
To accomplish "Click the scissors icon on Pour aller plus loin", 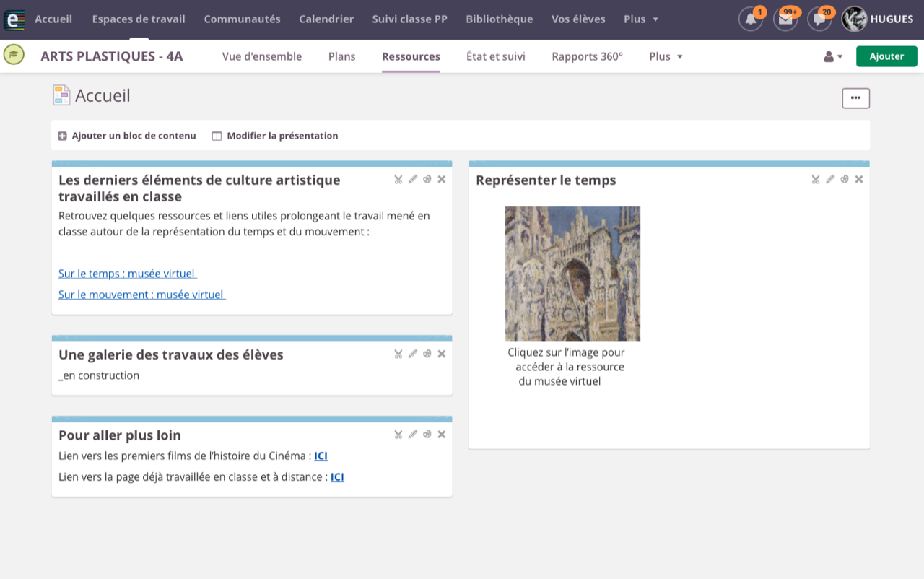I will (398, 435).
